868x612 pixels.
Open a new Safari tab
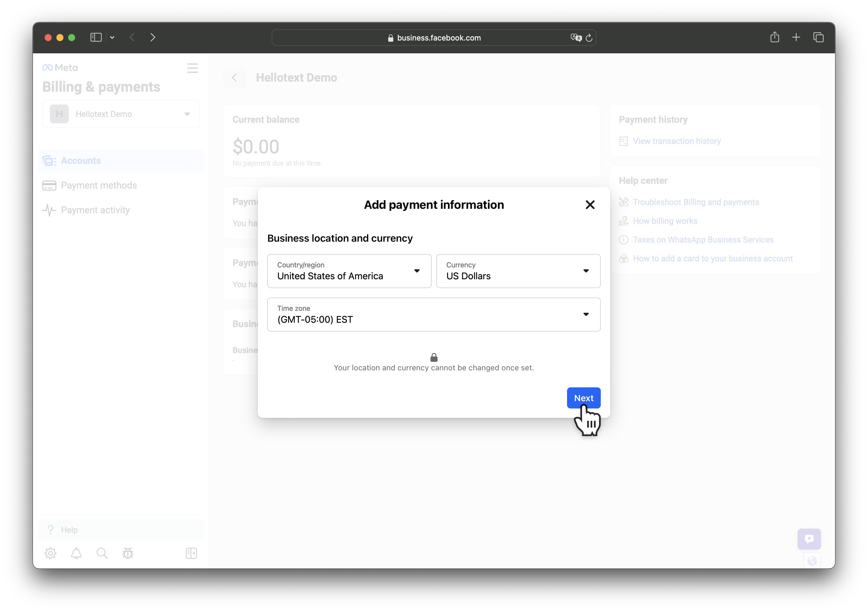point(796,37)
